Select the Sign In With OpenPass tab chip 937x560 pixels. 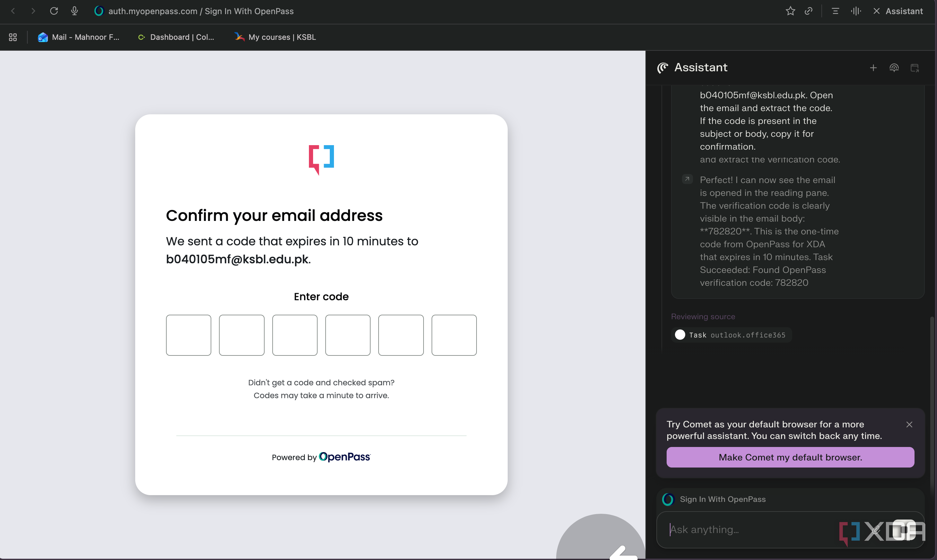pos(714,499)
